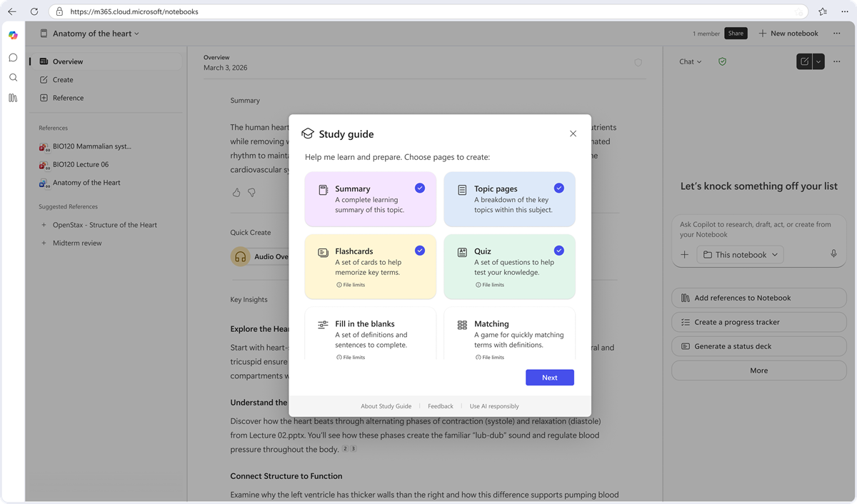The height and width of the screenshot is (504, 857).
Task: Expand arrow beside new chat button
Action: tap(818, 61)
